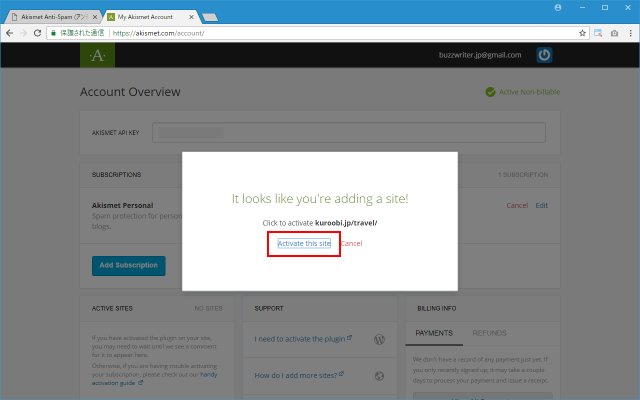Open the REFUNDS tab
The width and height of the screenshot is (640, 400).
(489, 333)
